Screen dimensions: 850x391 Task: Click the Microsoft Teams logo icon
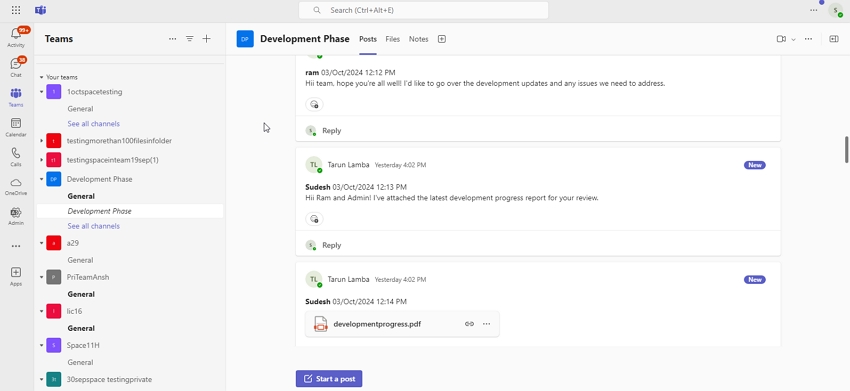click(x=40, y=10)
